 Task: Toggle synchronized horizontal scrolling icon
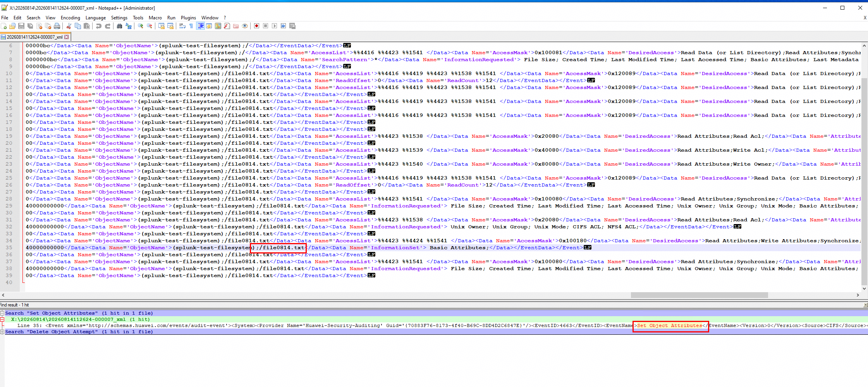(170, 26)
